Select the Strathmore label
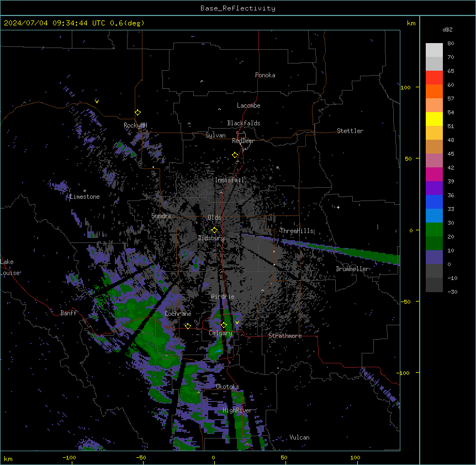 point(285,336)
